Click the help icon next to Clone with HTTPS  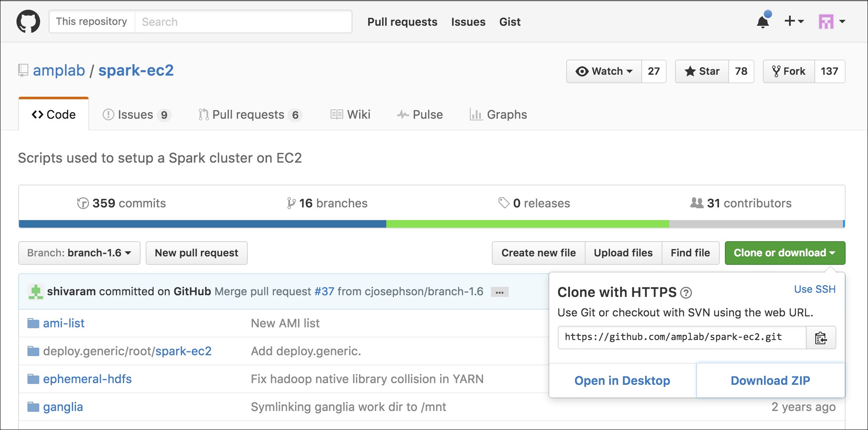point(686,292)
